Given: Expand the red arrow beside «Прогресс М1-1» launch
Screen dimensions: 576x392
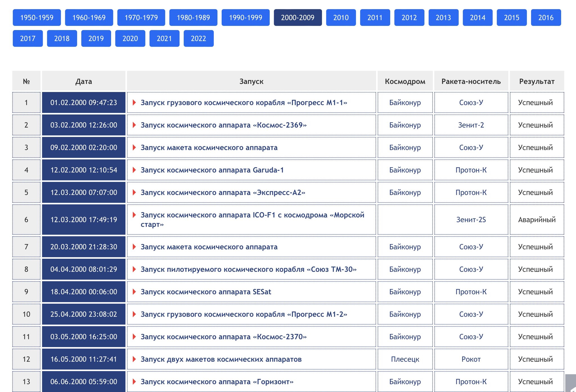Looking at the screenshot, I should pos(134,103).
